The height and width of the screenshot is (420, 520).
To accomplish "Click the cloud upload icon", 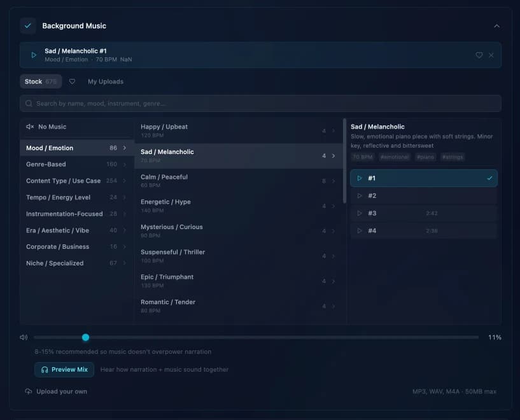I will tap(29, 391).
